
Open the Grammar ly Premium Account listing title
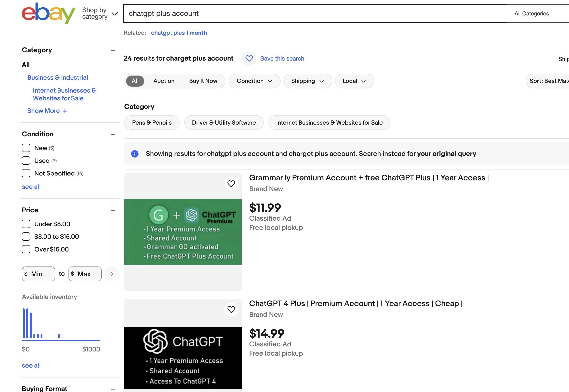tap(369, 178)
